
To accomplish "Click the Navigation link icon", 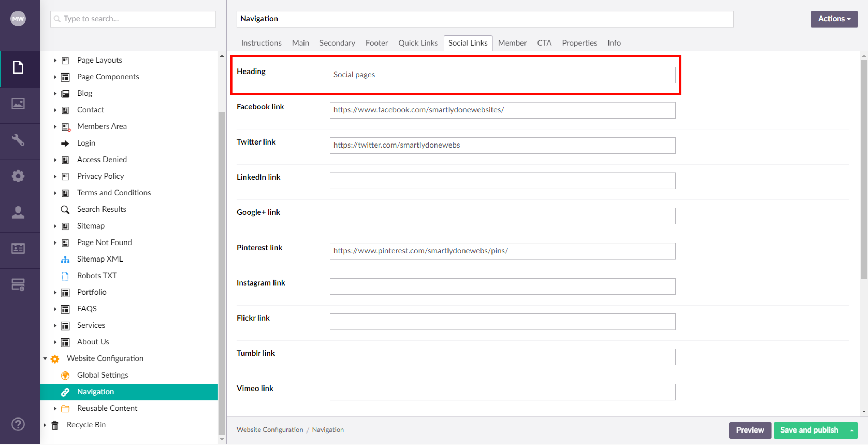I will [x=65, y=392].
